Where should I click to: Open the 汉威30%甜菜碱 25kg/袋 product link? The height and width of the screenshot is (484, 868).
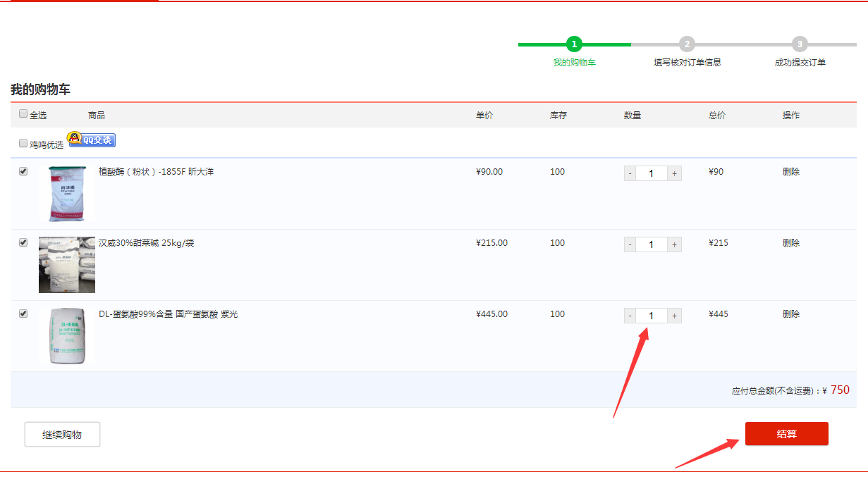pos(146,243)
